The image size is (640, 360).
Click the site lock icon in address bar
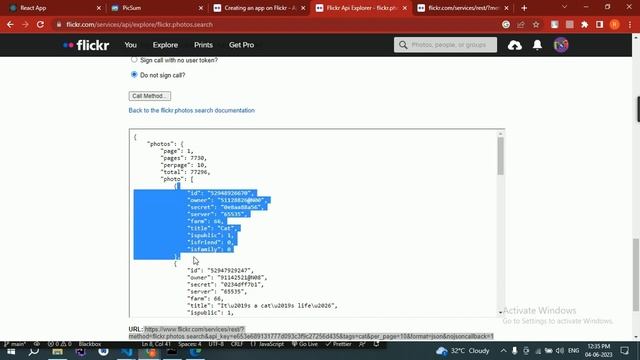click(59, 24)
